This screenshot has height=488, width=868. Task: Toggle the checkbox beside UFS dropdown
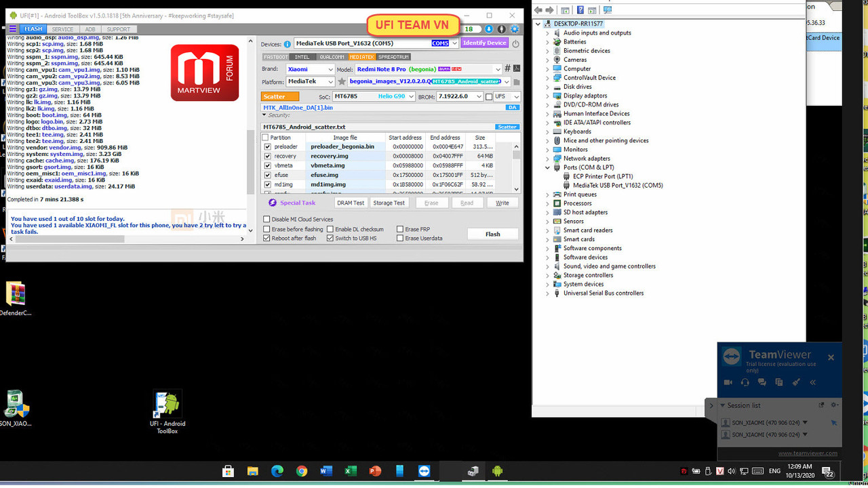coord(489,97)
